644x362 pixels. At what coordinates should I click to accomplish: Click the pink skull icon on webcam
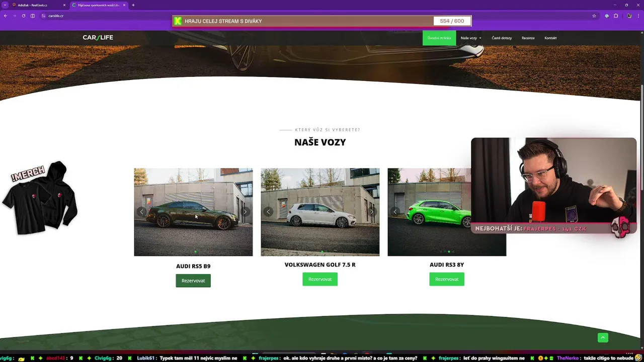(x=620, y=227)
